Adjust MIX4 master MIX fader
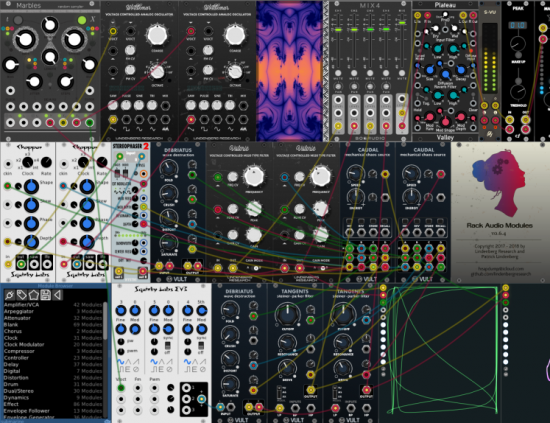The image size is (550, 423). coord(402,23)
